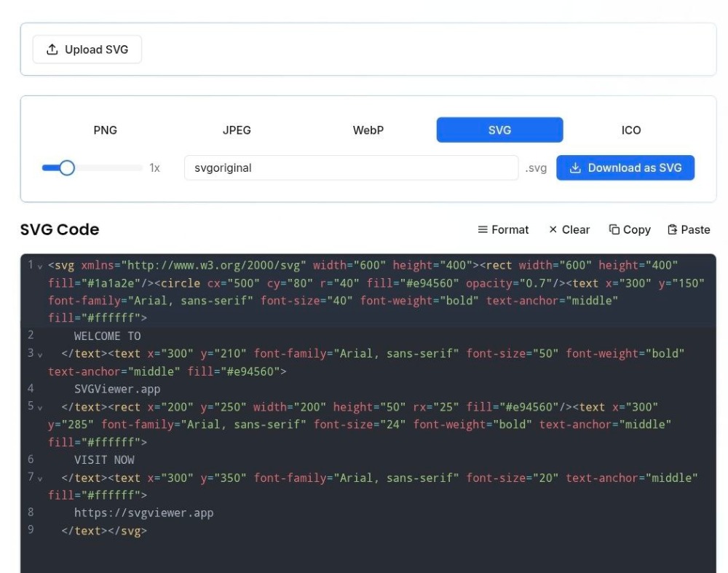Click the svgoriginal filename field
Viewport: 728px width, 573px height.
point(350,168)
